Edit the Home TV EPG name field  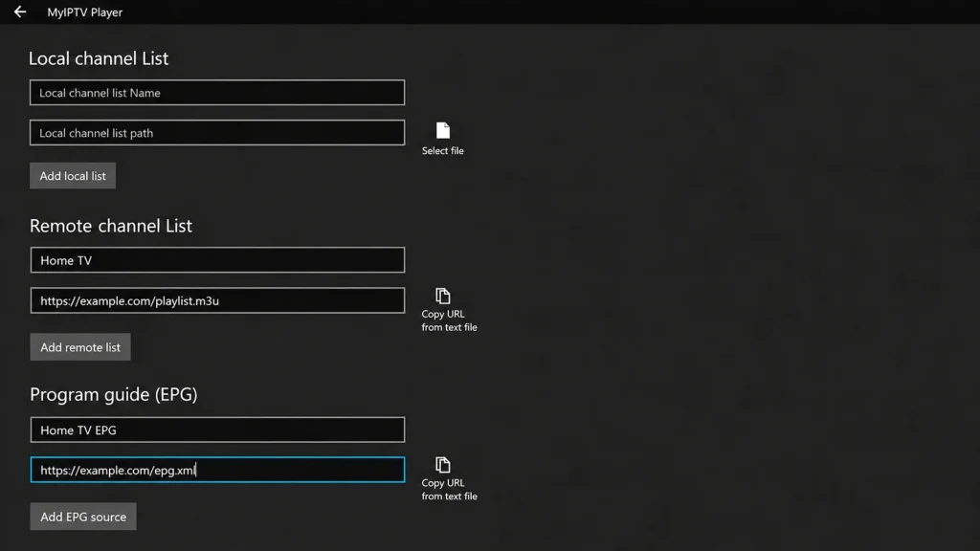(217, 430)
